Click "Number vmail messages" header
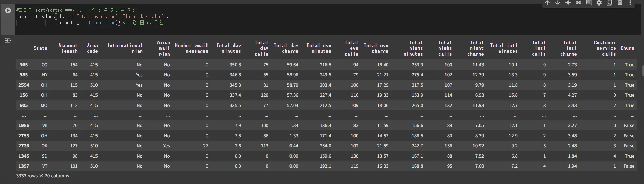The height and width of the screenshot is (184, 644). click(192, 48)
